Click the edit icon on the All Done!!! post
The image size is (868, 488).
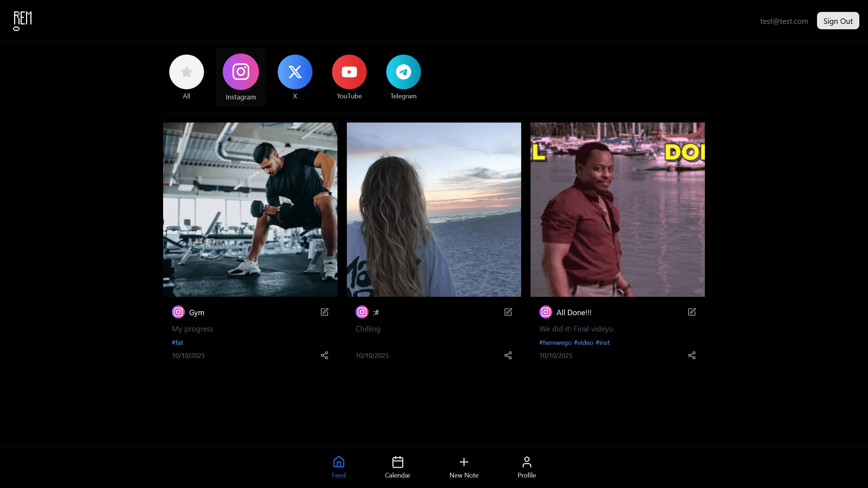[692, 312]
